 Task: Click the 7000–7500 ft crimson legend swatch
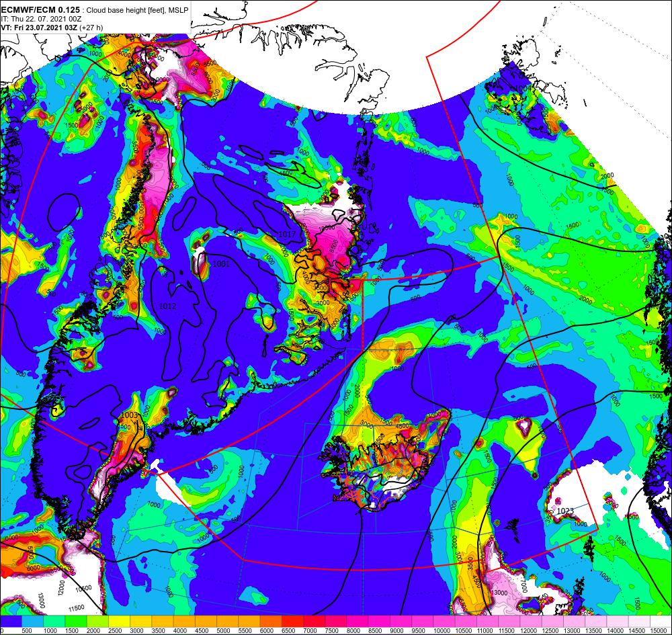[x=314, y=622]
